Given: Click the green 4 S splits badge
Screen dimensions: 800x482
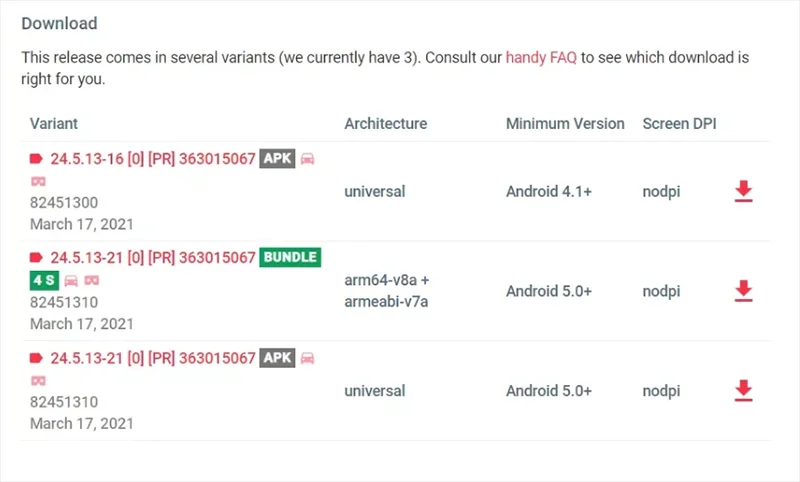Looking at the screenshot, I should (x=44, y=280).
